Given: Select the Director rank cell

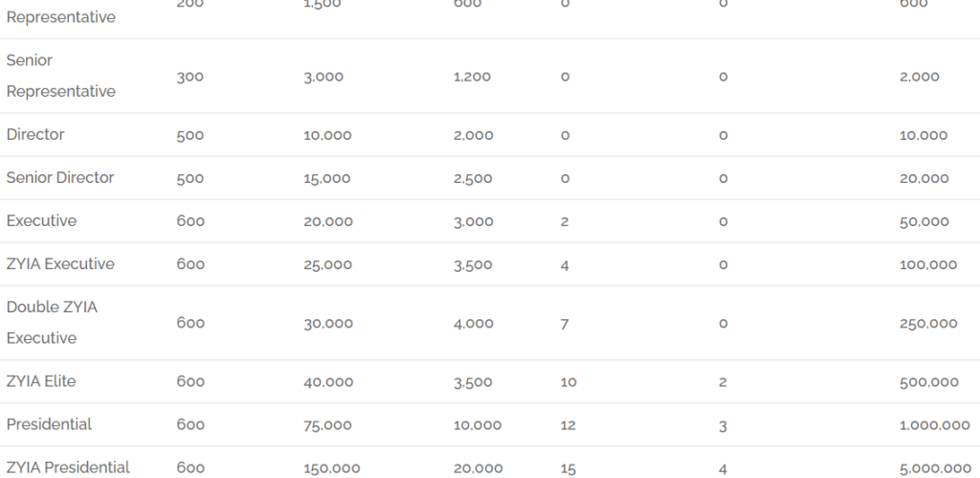Looking at the screenshot, I should point(35,134).
